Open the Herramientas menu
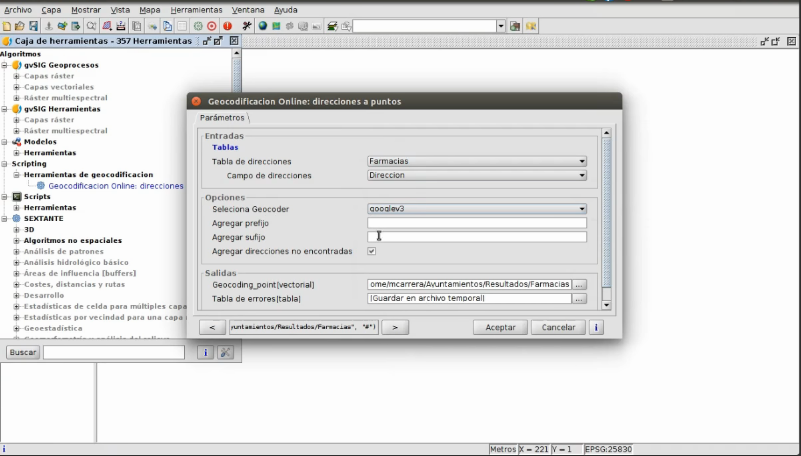This screenshot has width=801, height=456. point(196,9)
